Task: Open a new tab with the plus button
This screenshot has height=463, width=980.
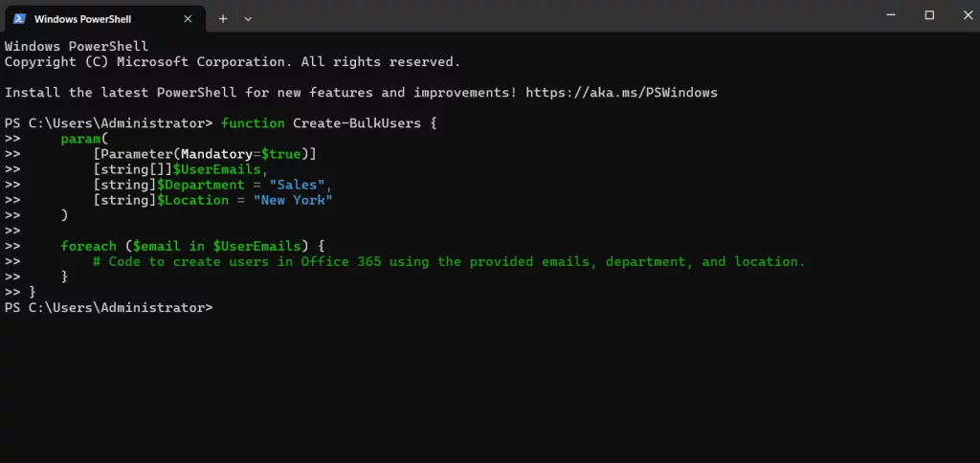Action: coord(222,18)
